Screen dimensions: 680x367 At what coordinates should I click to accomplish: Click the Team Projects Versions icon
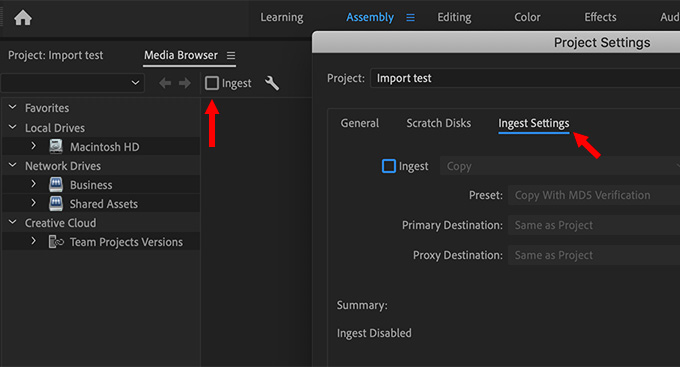coord(56,242)
